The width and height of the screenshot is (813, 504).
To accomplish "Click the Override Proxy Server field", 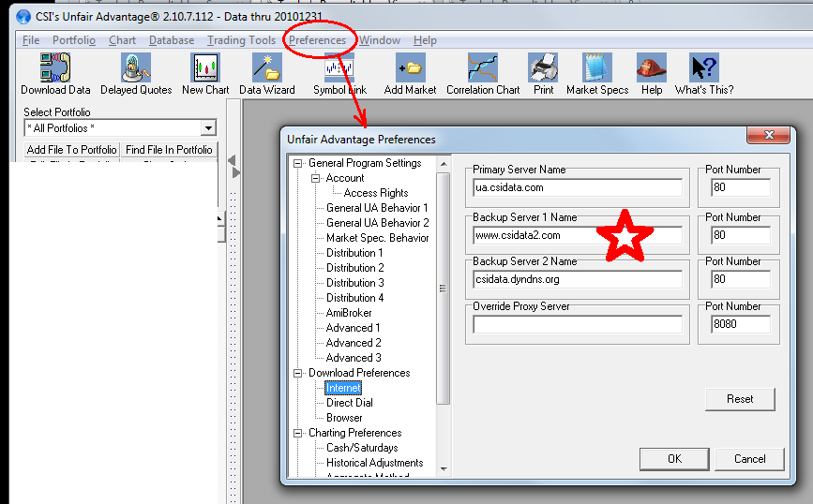I will 578,324.
